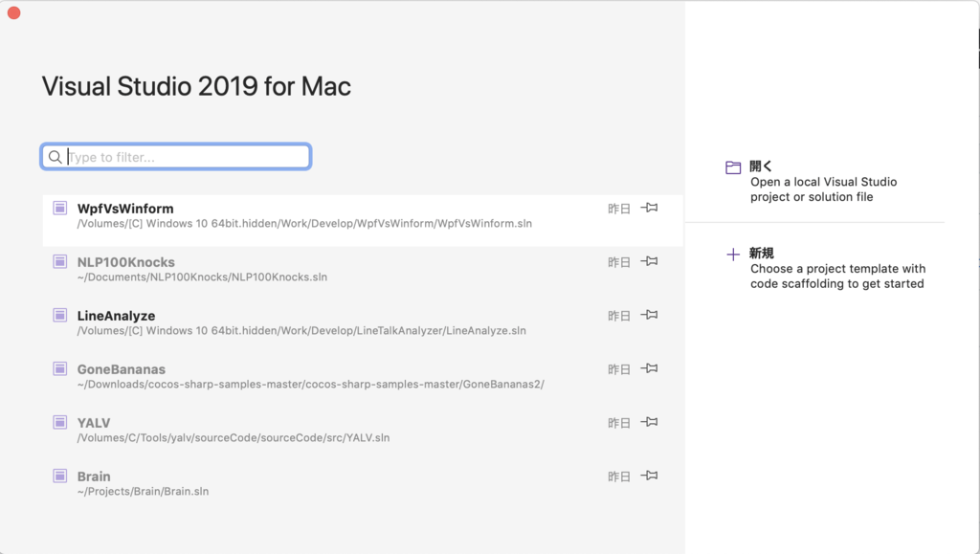Pin the LineAnalyze solution
Viewport: 980px width, 554px height.
tap(650, 315)
